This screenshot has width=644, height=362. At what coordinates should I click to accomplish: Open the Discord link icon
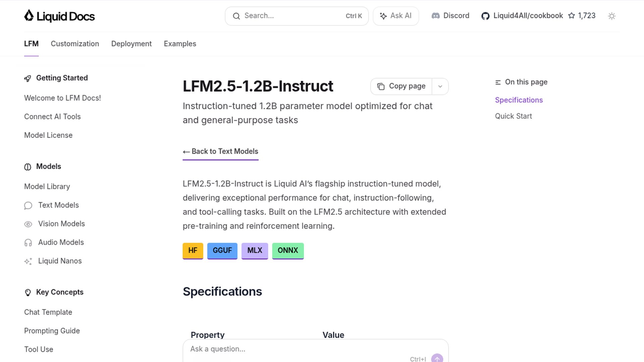(x=435, y=16)
